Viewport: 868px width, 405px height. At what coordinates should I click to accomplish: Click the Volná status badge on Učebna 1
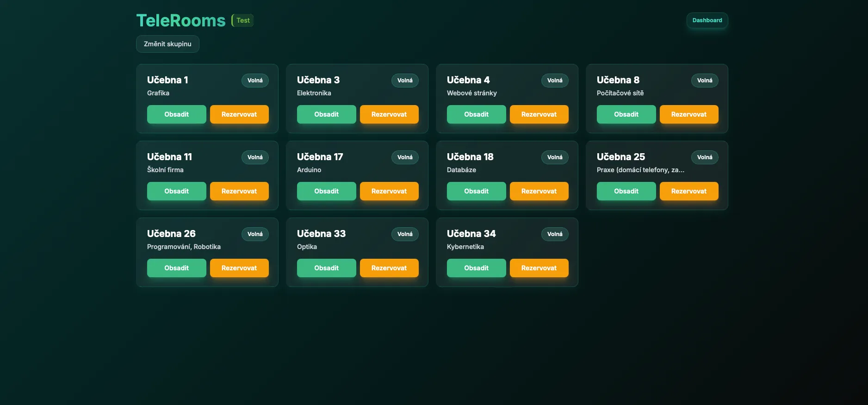tap(255, 81)
